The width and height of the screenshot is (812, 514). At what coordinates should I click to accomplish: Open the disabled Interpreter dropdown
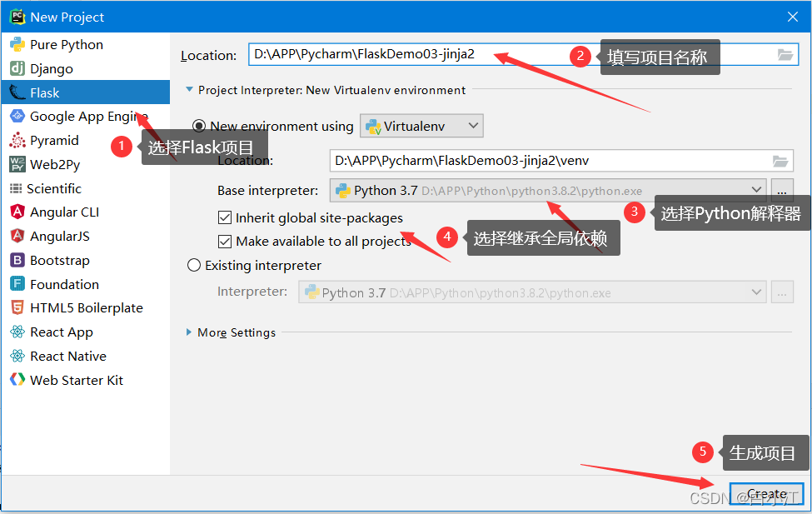[532, 292]
